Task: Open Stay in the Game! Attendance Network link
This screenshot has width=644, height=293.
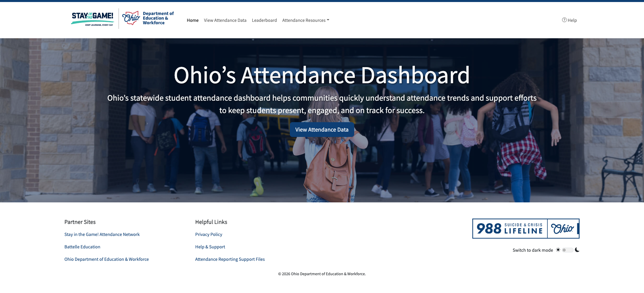Action: (x=102, y=234)
